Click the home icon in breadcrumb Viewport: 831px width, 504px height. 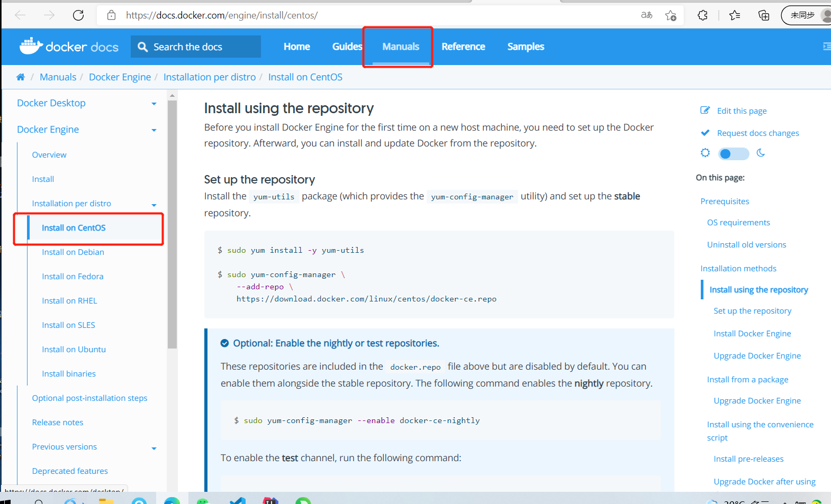[21, 77]
